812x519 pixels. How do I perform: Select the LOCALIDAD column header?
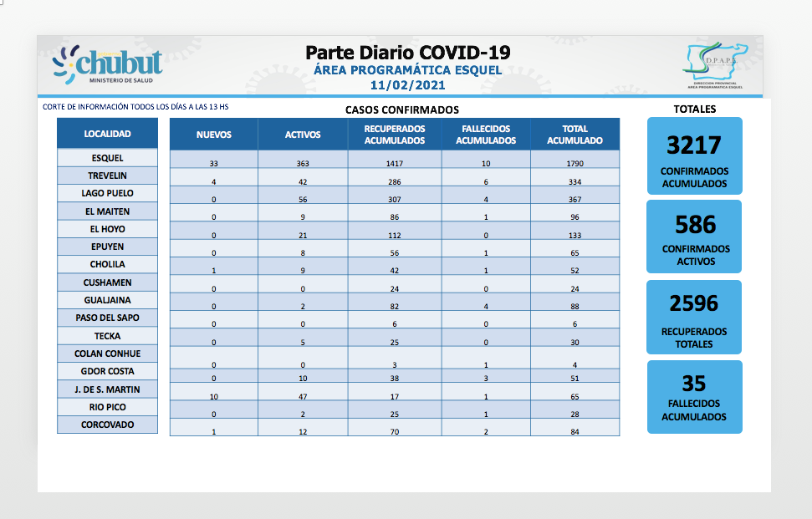[x=107, y=134]
